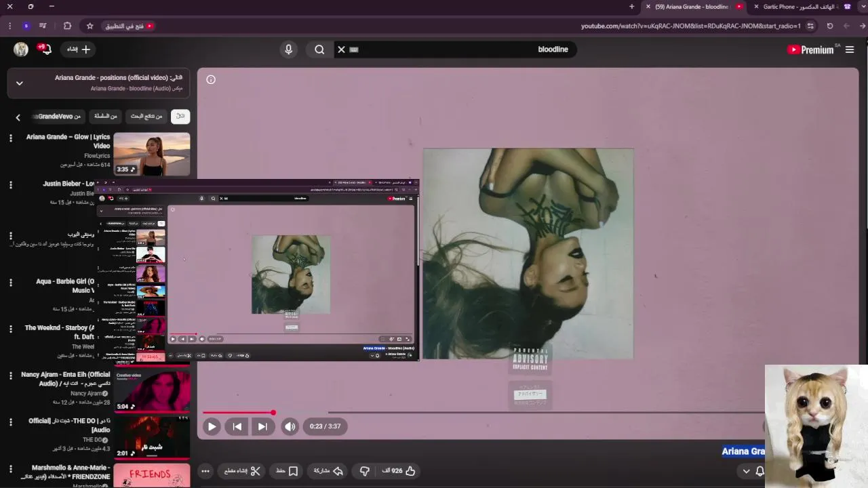Open the info card icon on video

211,79
